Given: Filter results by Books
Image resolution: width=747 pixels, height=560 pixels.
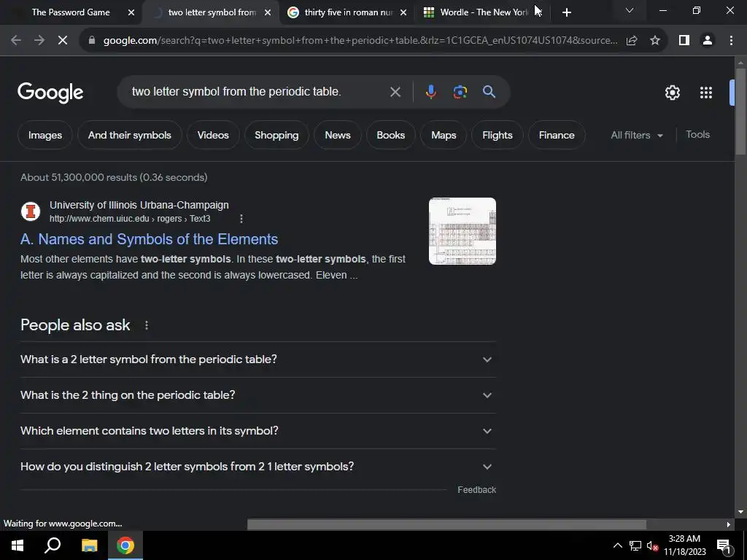Looking at the screenshot, I should pos(391,135).
